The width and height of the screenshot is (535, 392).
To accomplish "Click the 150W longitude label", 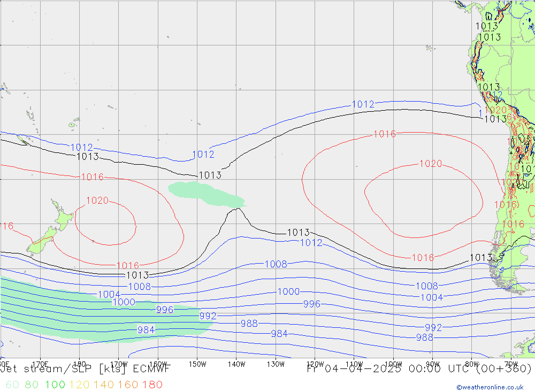I will click(197, 364).
